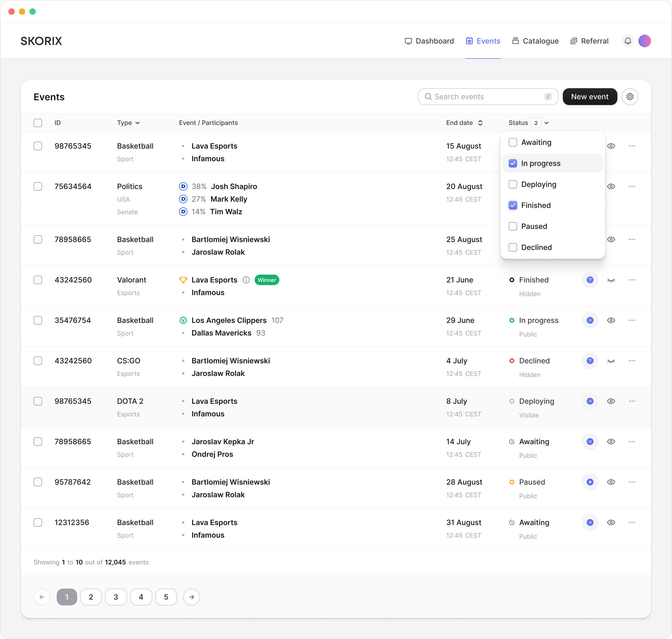Select all events header checkbox
This screenshot has width=672, height=639.
tap(38, 123)
